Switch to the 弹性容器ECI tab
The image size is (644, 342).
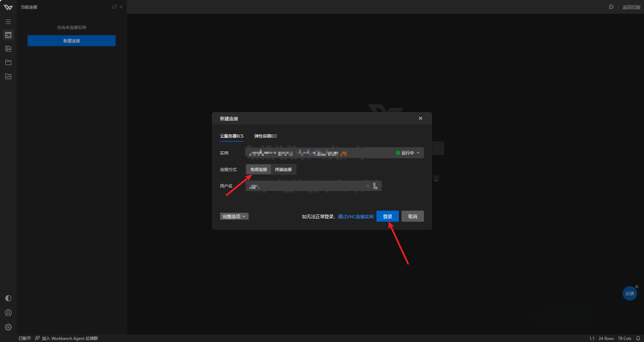[x=266, y=136]
